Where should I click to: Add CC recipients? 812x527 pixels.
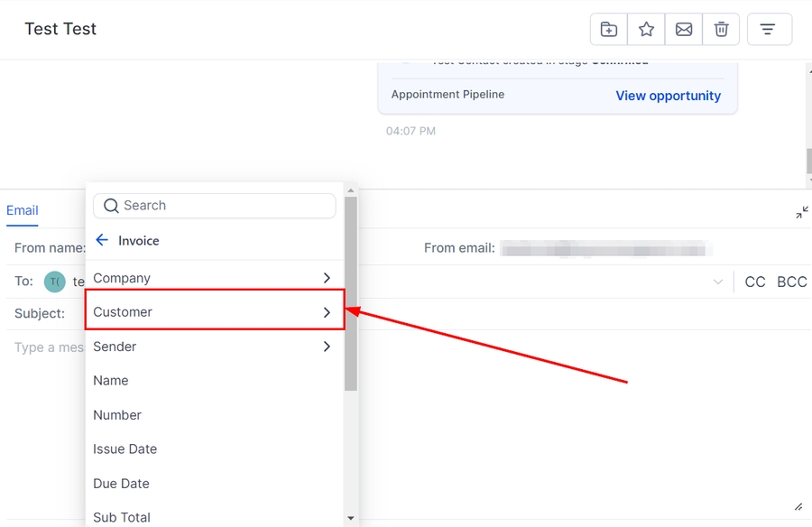[755, 282]
